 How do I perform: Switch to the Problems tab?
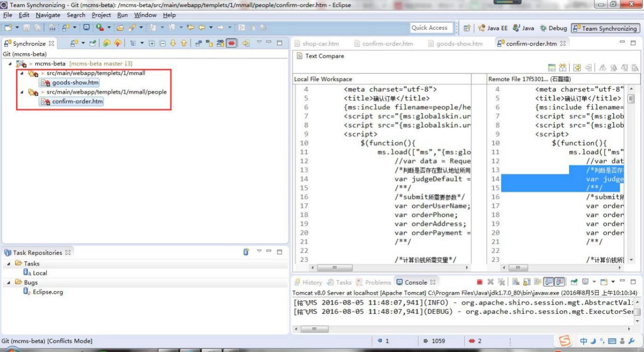tap(373, 282)
